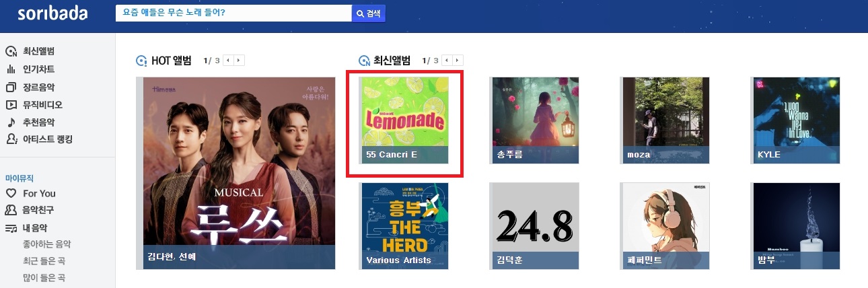The height and width of the screenshot is (288, 868).
Task: Go to 장르음악 in the sidebar
Action: [38, 87]
